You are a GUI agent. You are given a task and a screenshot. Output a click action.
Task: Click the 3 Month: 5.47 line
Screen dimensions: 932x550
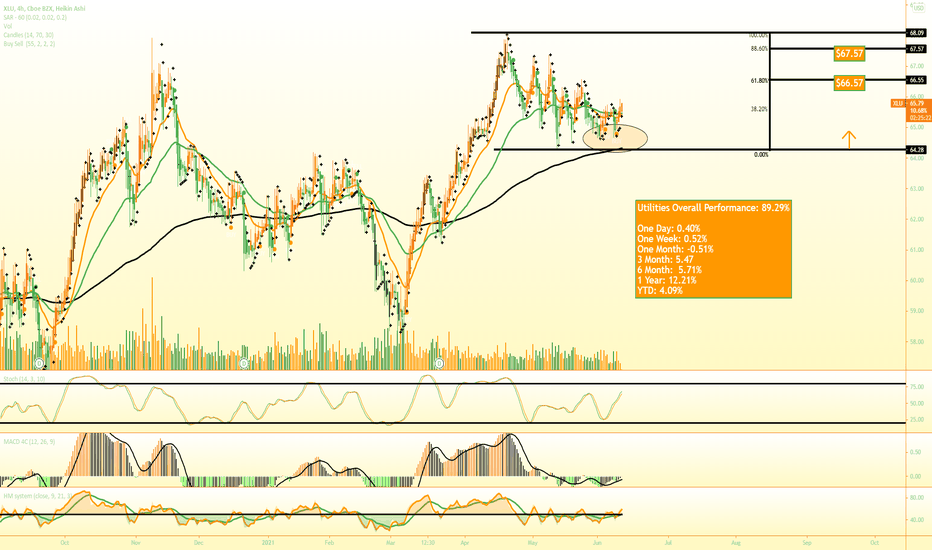[666, 260]
